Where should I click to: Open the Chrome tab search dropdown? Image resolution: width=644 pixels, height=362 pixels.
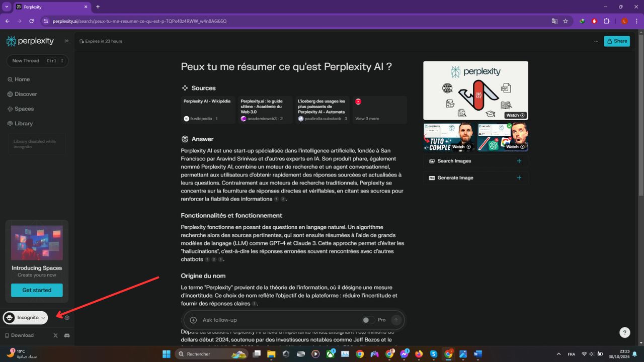pyautogui.click(x=7, y=7)
